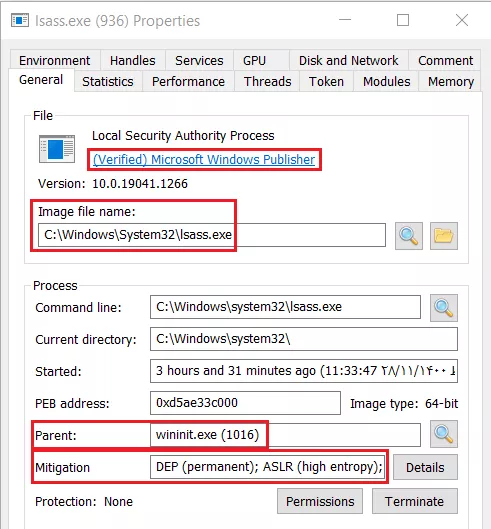Click the magnifier icon next to Command line
491x529 pixels.
[444, 308]
